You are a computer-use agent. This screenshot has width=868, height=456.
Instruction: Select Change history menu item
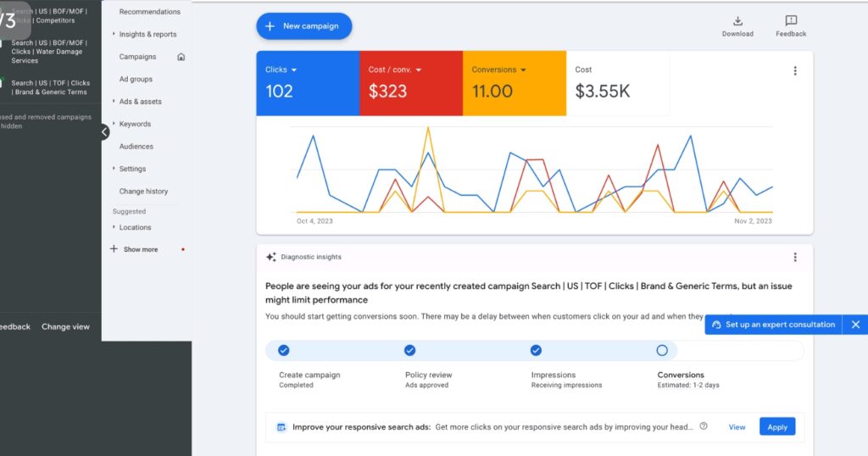[143, 192]
